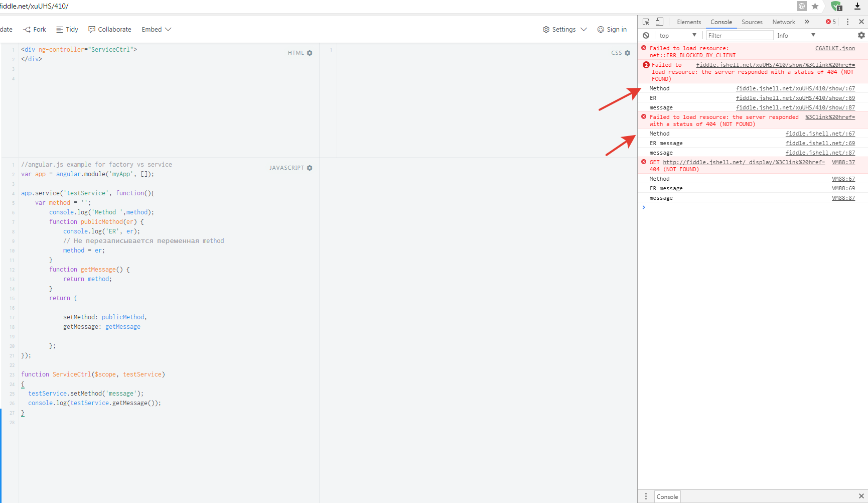Open the Info log level dropdown

[x=796, y=36]
